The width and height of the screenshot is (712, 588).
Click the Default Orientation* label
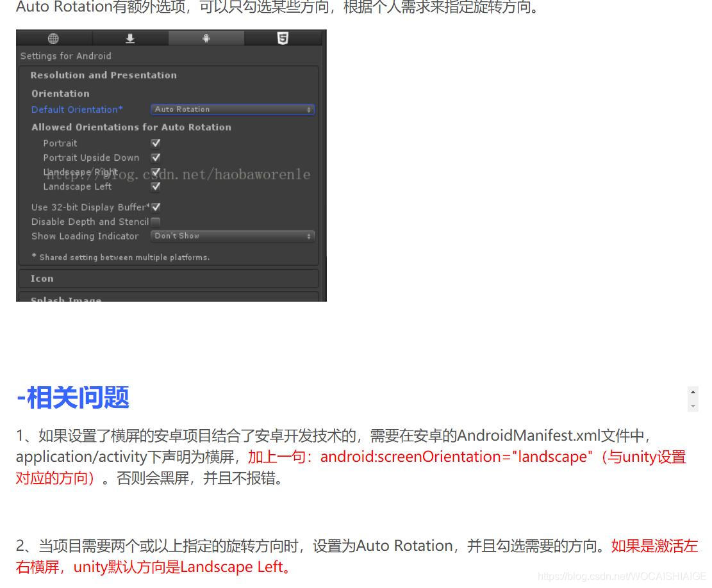pos(77,110)
